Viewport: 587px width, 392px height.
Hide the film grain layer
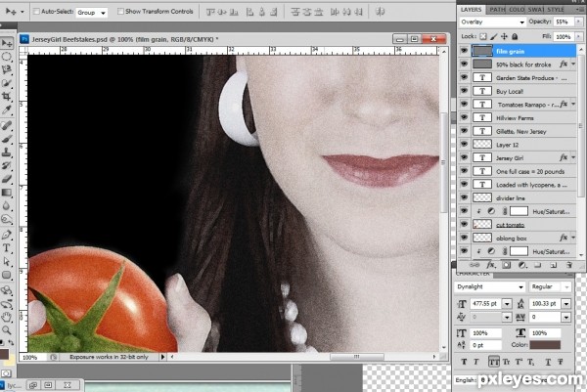click(x=464, y=51)
